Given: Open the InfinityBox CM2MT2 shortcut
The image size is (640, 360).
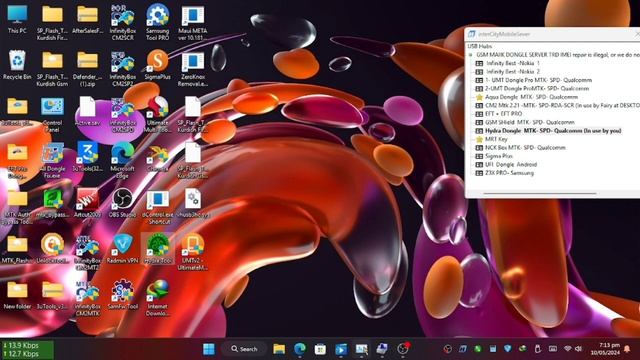Looking at the screenshot, I should (87, 252).
